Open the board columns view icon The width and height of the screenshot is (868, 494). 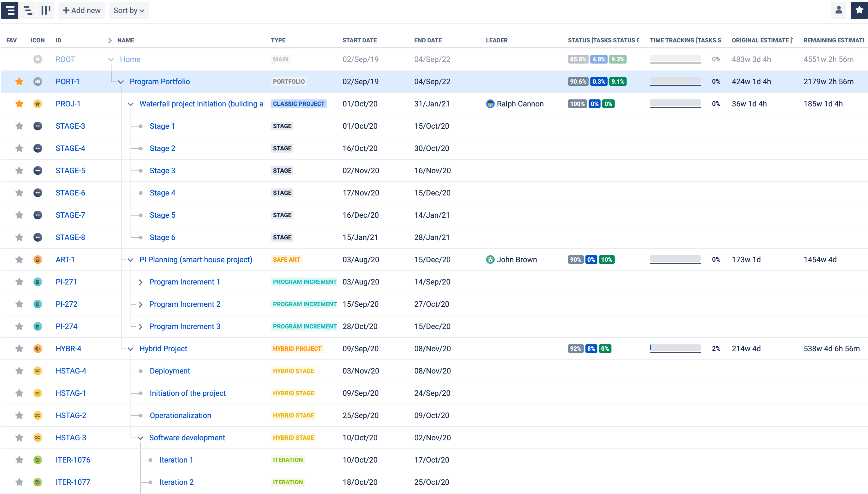(46, 10)
